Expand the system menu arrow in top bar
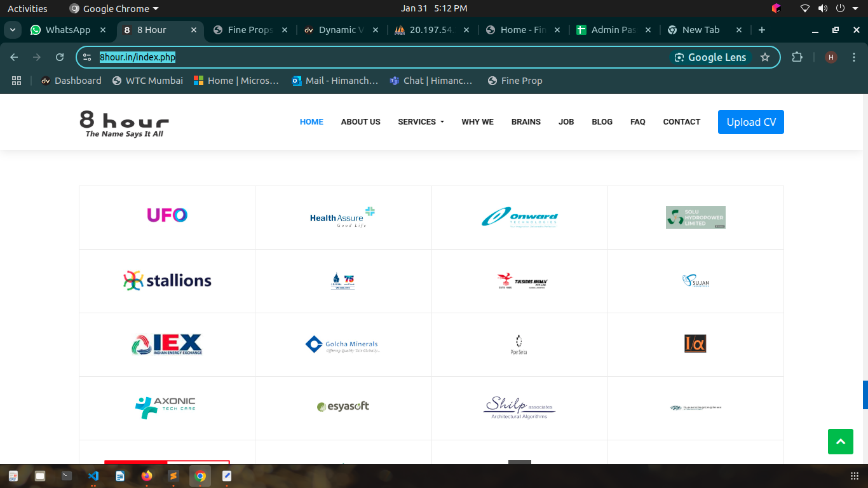This screenshot has height=488, width=868. coord(855,8)
